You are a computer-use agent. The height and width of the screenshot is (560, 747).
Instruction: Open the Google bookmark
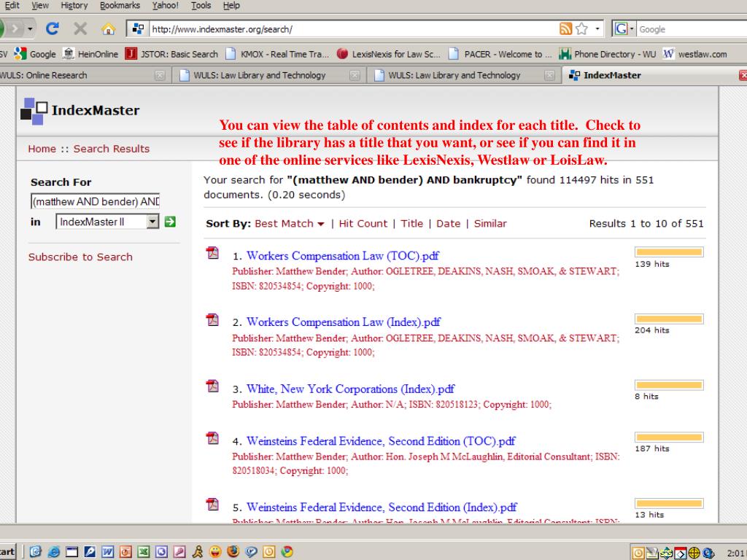(x=35, y=54)
